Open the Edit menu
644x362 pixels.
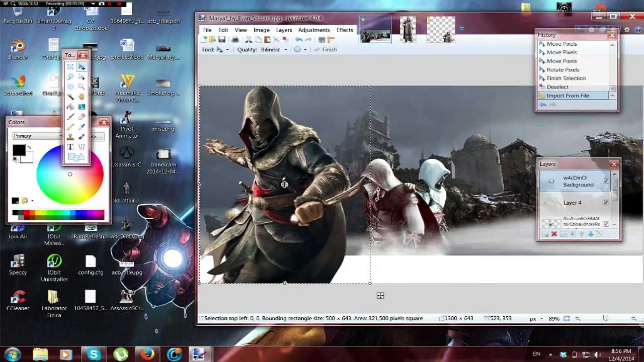[x=223, y=30]
